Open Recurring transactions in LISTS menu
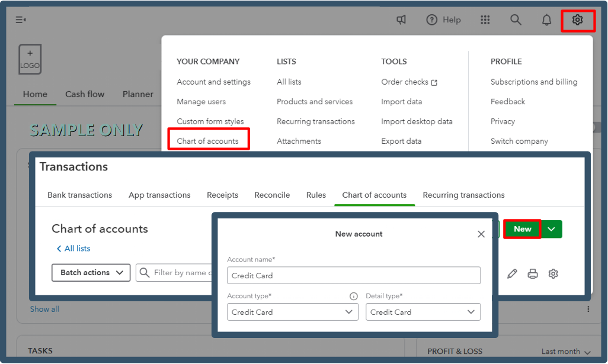Screen dimensions: 608x364 (x=316, y=121)
